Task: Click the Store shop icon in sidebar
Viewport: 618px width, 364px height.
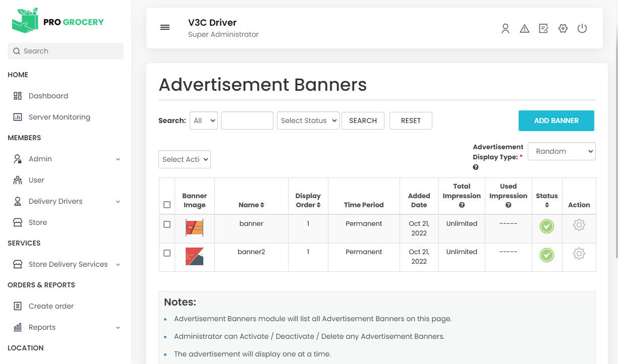Action: (x=18, y=222)
